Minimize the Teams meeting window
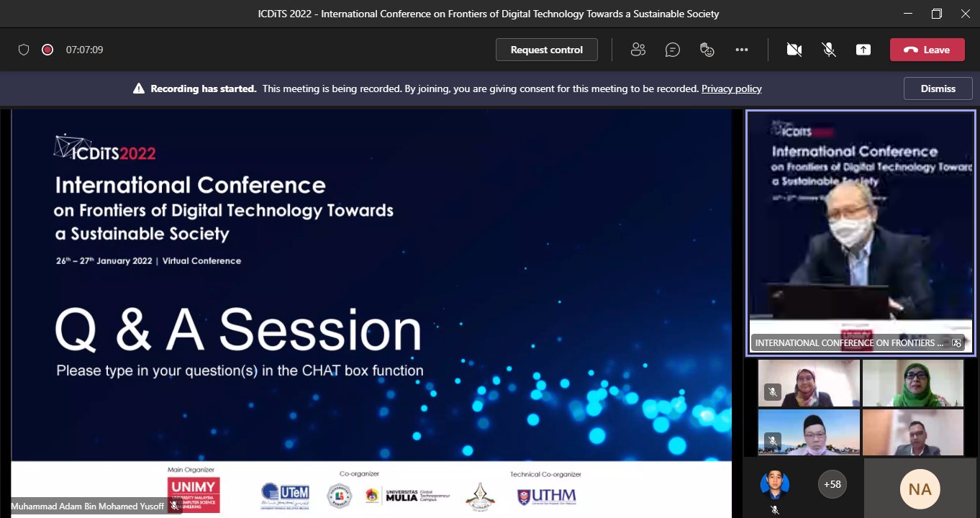 click(907, 14)
